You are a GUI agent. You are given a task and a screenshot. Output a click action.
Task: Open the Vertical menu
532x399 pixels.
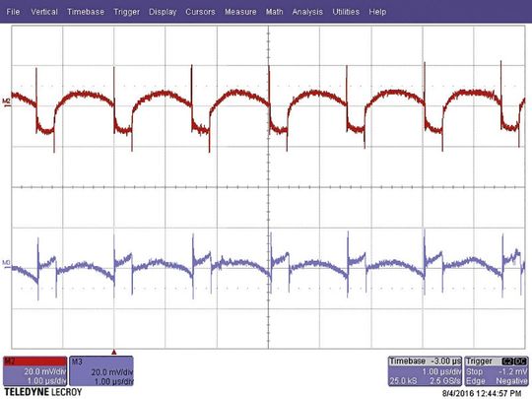click(x=44, y=12)
